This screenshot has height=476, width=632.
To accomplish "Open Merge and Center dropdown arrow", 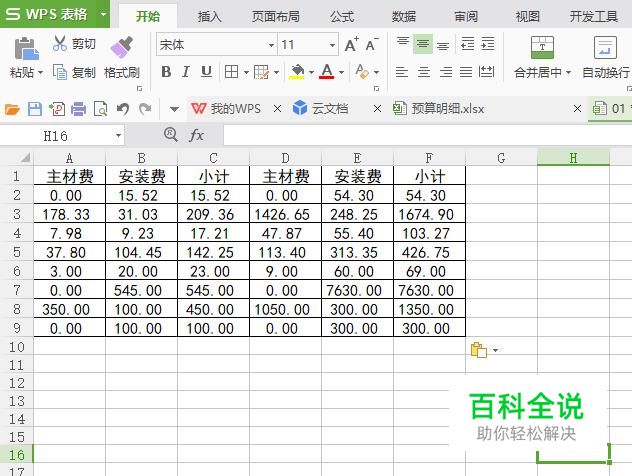I will click(568, 73).
